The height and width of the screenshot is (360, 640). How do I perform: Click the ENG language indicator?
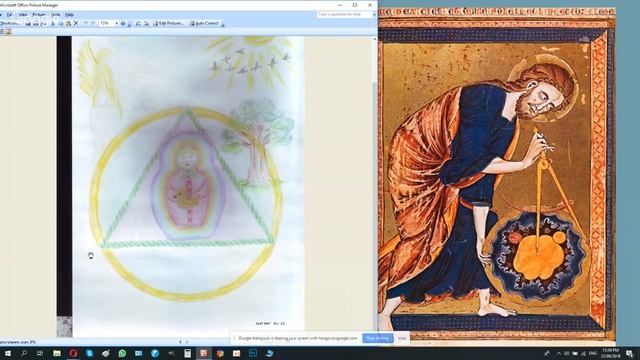pos(593,353)
